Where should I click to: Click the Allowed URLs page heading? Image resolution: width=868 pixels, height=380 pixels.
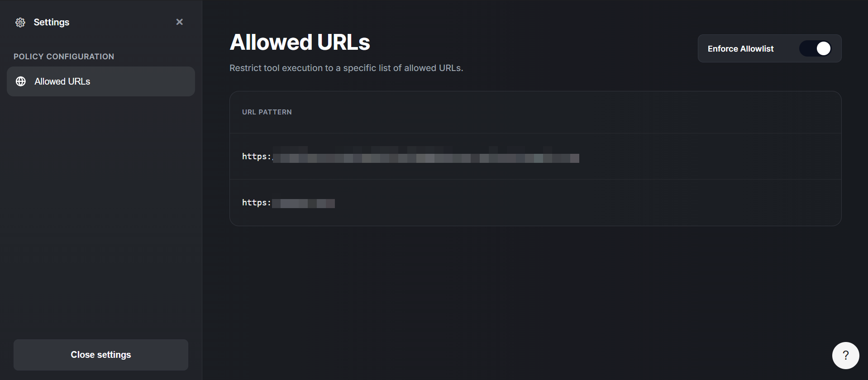click(x=300, y=42)
